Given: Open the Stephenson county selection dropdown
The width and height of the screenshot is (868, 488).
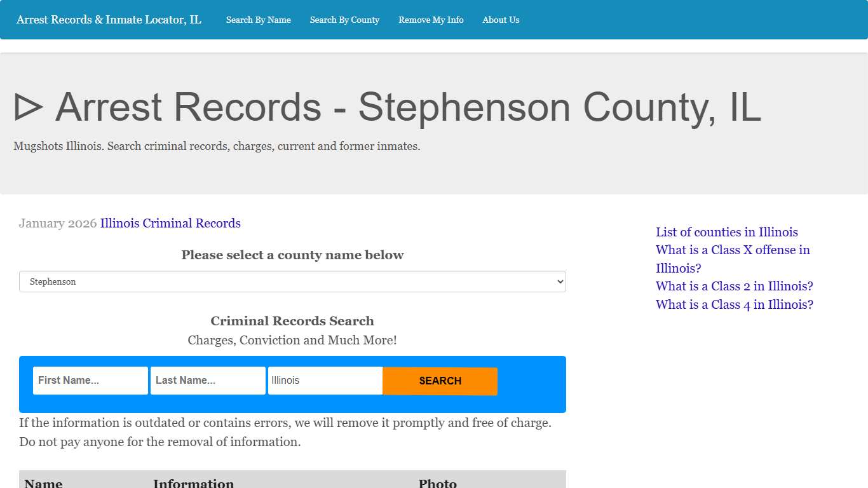Looking at the screenshot, I should click(292, 281).
